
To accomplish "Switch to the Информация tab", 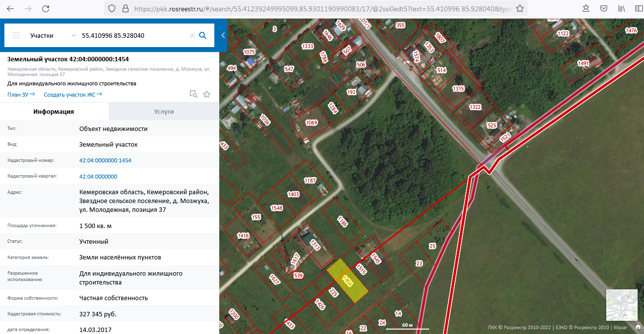I will pyautogui.click(x=54, y=111).
